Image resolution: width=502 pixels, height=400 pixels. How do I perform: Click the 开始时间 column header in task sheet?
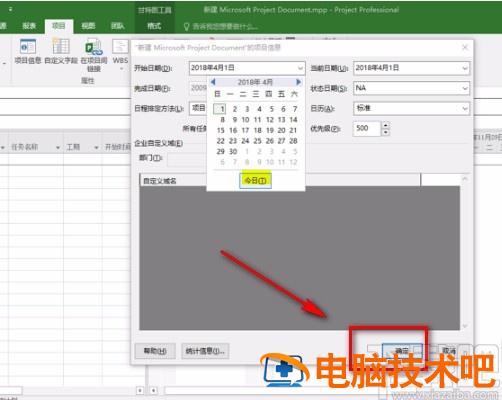coord(117,147)
